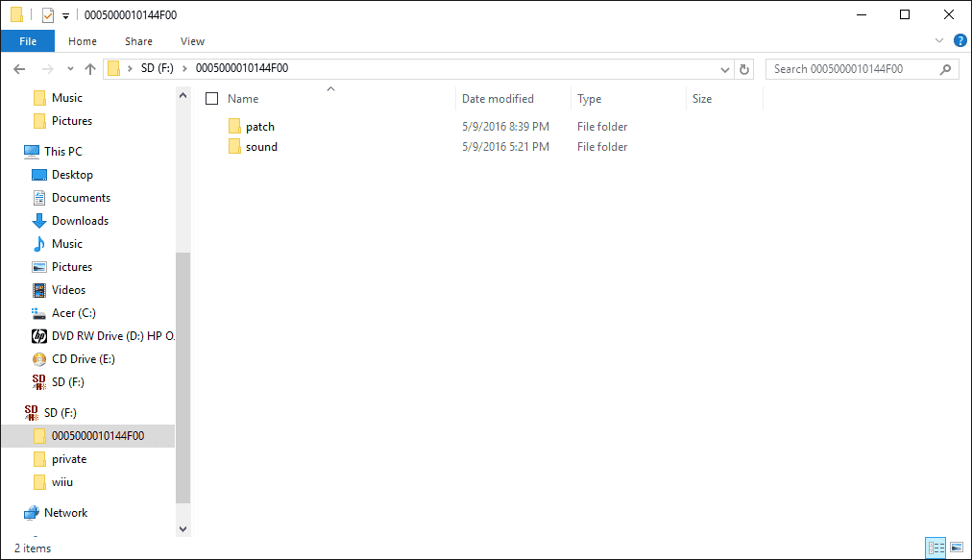972x560 pixels.
Task: Sort by the Size column header
Action: (x=702, y=99)
